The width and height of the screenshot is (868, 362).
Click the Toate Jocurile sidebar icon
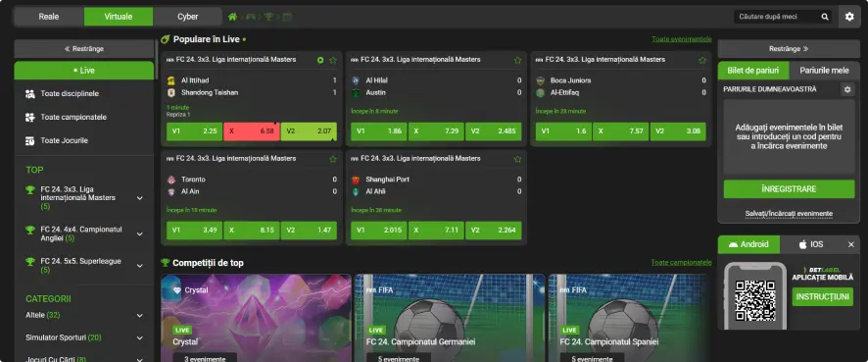30,141
